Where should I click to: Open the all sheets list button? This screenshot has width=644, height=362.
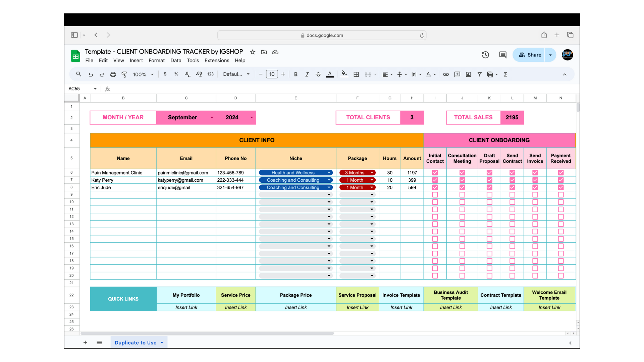point(99,343)
